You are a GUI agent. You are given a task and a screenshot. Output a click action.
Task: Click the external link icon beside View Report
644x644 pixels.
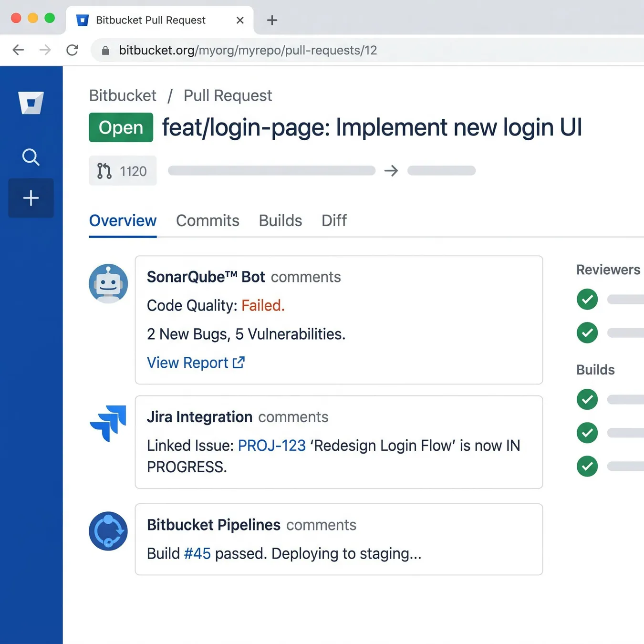(239, 363)
